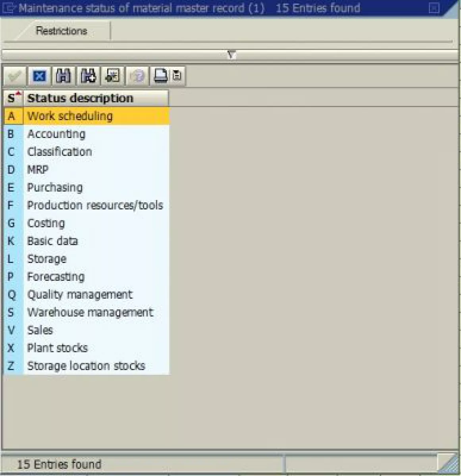This screenshot has height=476, width=461.
Task: Click the Print icon
Action: coord(160,76)
